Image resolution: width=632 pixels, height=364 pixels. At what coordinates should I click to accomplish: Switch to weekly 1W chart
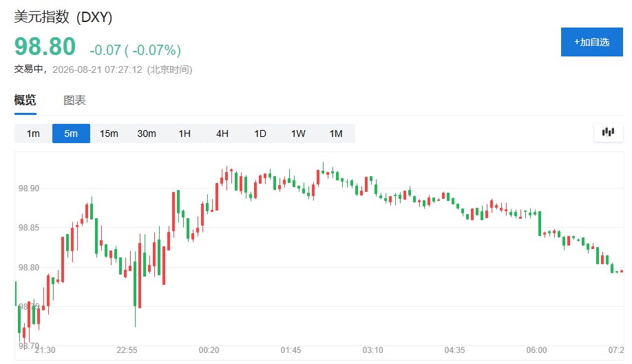pos(298,133)
